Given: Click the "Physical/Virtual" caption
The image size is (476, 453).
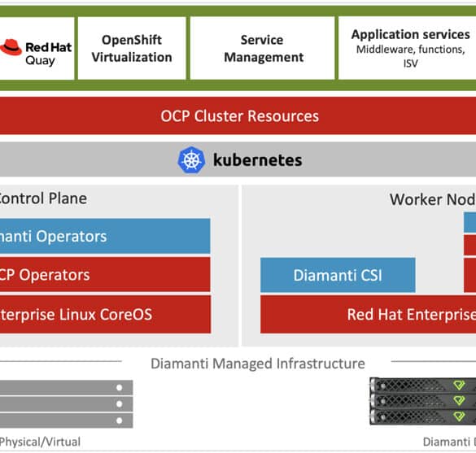Looking at the screenshot, I should pos(40,442).
